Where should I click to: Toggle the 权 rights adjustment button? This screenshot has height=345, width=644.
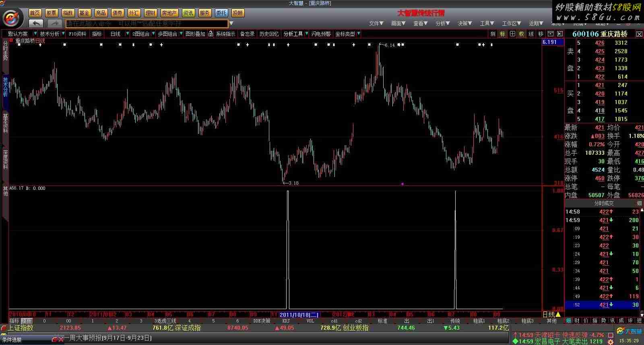tap(522, 34)
